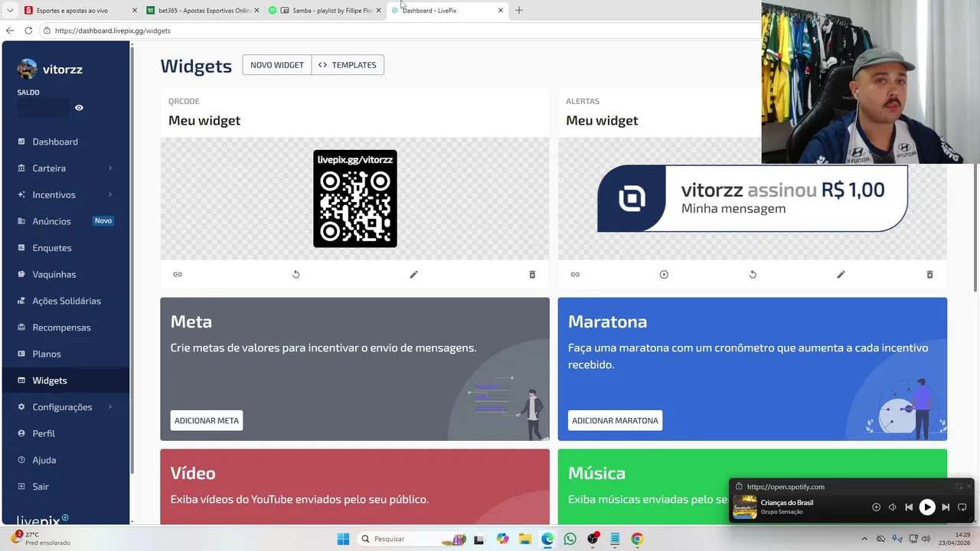980x551 pixels.
Task: Click the vitorzz assinou alert preview
Action: coord(753,198)
